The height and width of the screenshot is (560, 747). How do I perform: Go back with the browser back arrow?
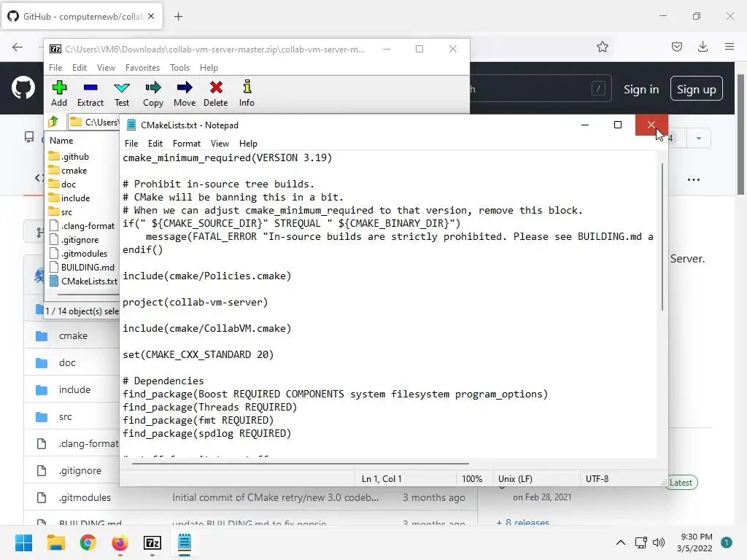point(18,47)
